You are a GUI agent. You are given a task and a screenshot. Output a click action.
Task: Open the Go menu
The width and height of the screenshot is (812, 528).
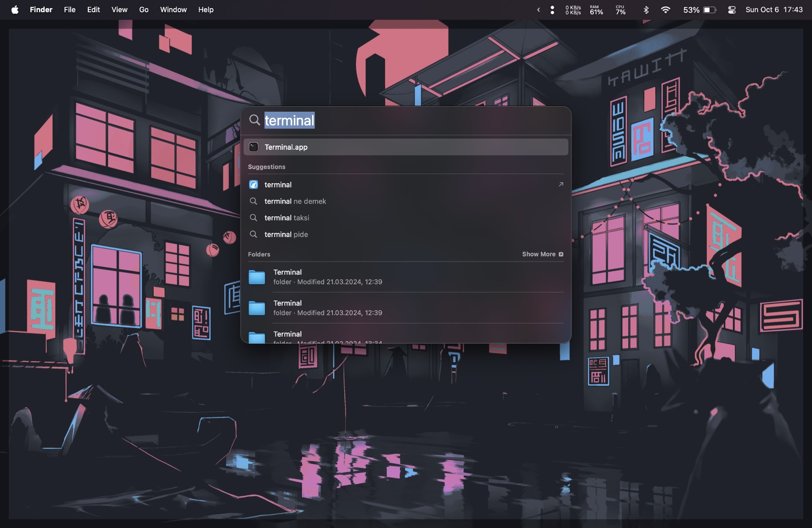point(144,10)
